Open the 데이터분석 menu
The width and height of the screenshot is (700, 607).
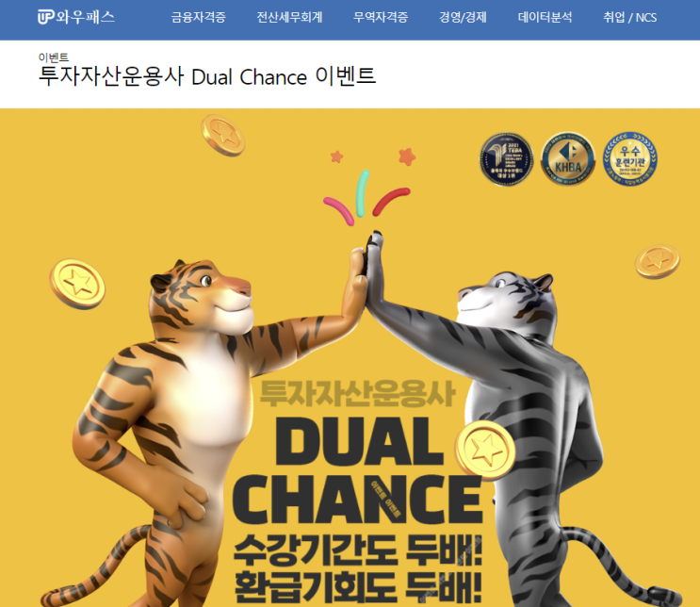click(x=545, y=17)
